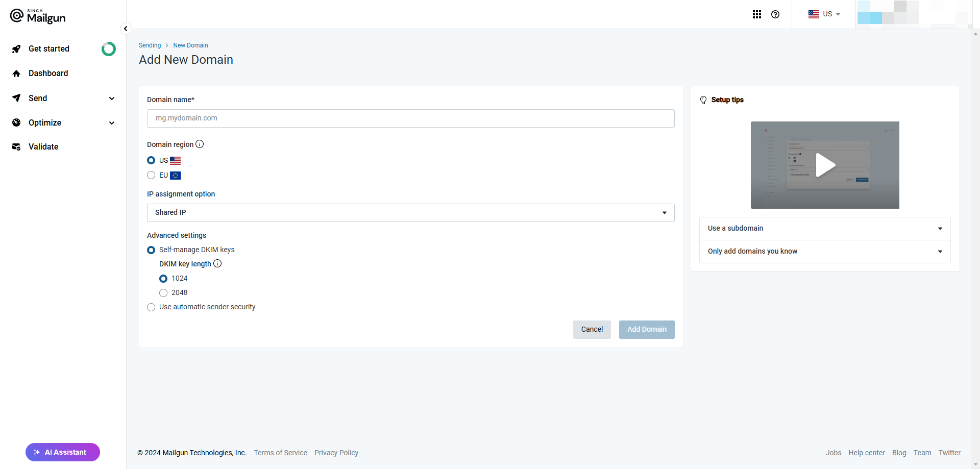Click the US flag in Domain region
980x469 pixels.
(176, 160)
